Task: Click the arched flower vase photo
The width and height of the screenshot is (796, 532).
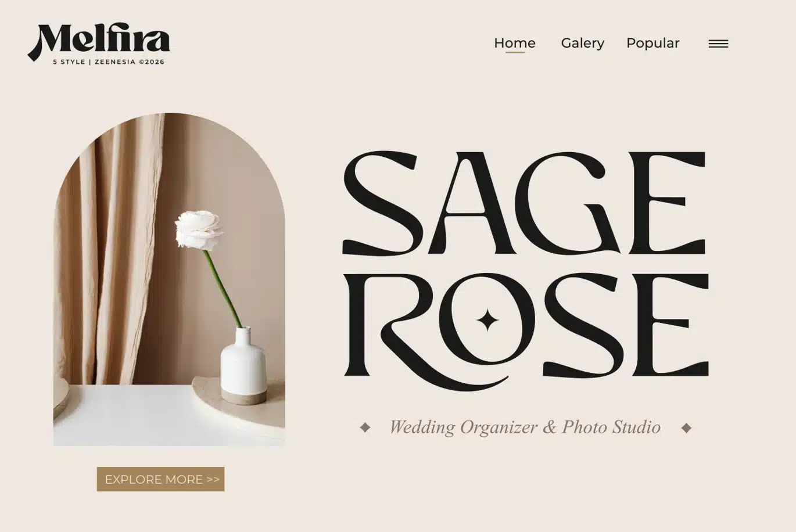Action: click(x=169, y=279)
